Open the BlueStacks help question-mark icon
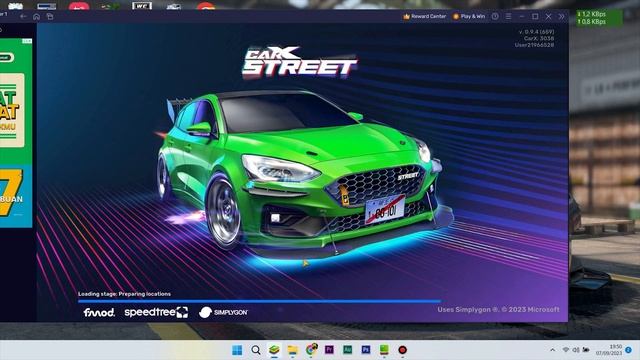 [x=495, y=16]
